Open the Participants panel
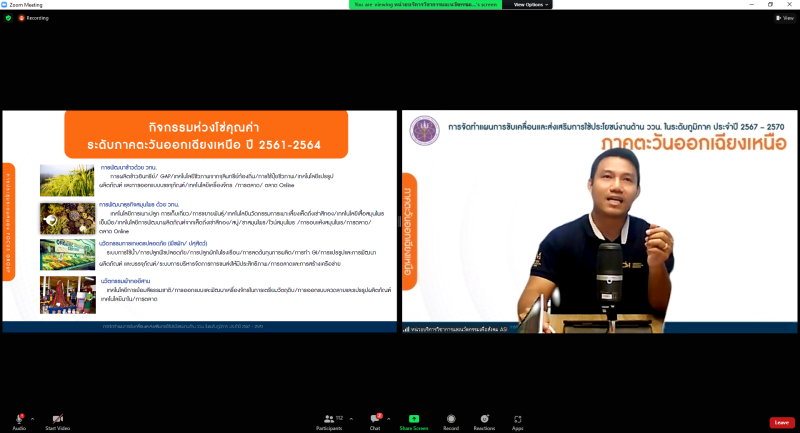800x433 pixels. (x=329, y=420)
